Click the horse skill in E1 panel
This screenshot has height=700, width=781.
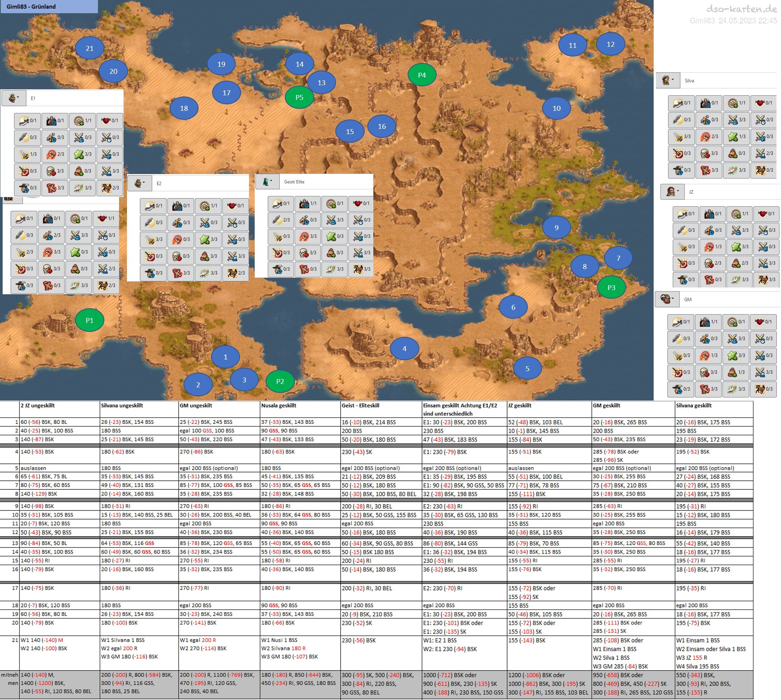tap(110, 188)
